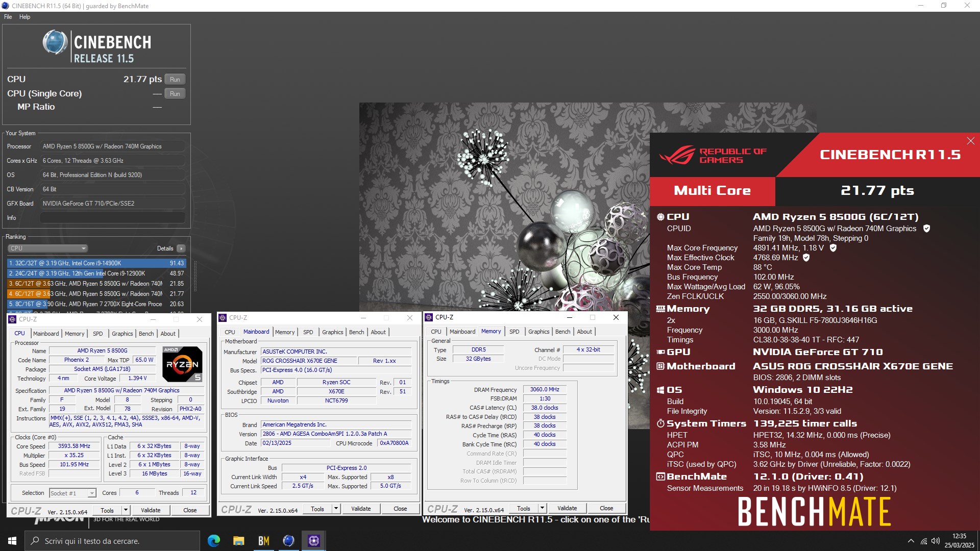This screenshot has height=551, width=980.
Task: Click the Multi Core label in BenchMate
Action: coord(712,191)
